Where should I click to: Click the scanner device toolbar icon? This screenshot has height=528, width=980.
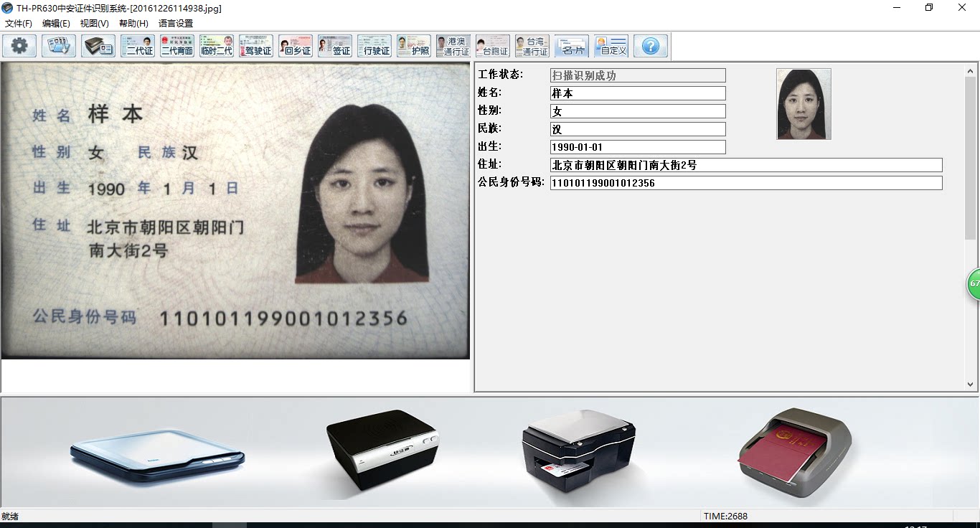pos(98,46)
